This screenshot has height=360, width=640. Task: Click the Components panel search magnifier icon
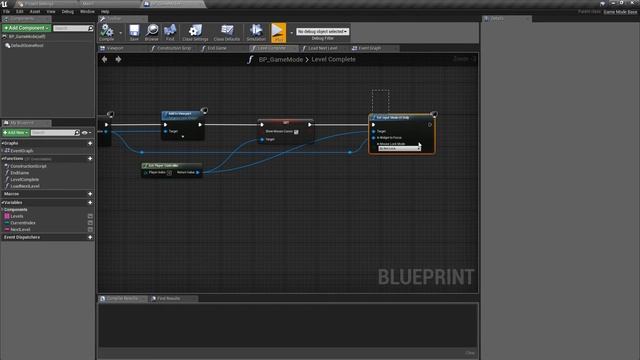[91, 28]
